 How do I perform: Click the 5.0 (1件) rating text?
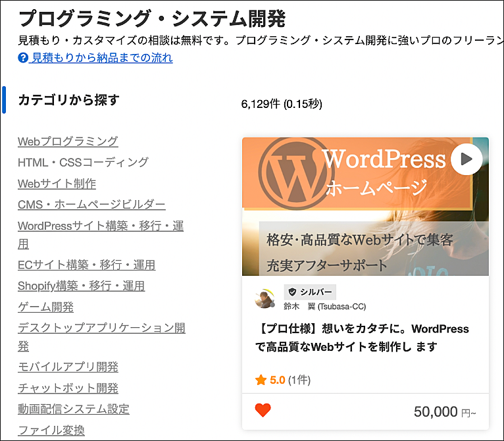point(290,380)
